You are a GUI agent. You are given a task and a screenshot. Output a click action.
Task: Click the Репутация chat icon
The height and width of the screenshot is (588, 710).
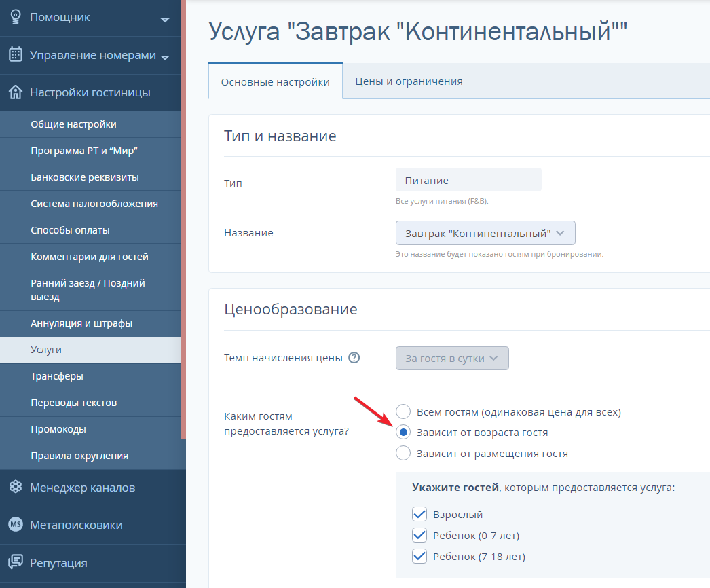click(x=16, y=562)
